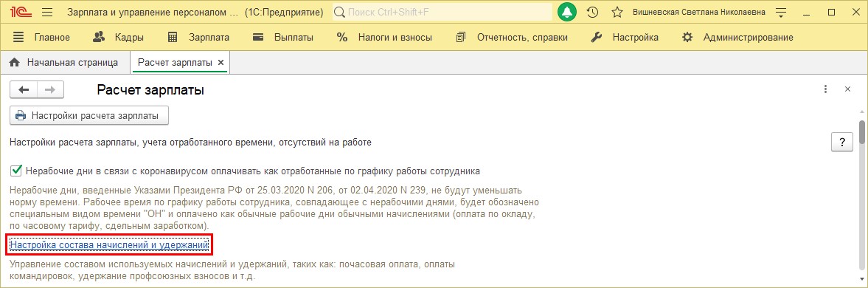The width and height of the screenshot is (868, 288).
Task: Click the vertical scrollbar thumb
Action: click(861, 131)
